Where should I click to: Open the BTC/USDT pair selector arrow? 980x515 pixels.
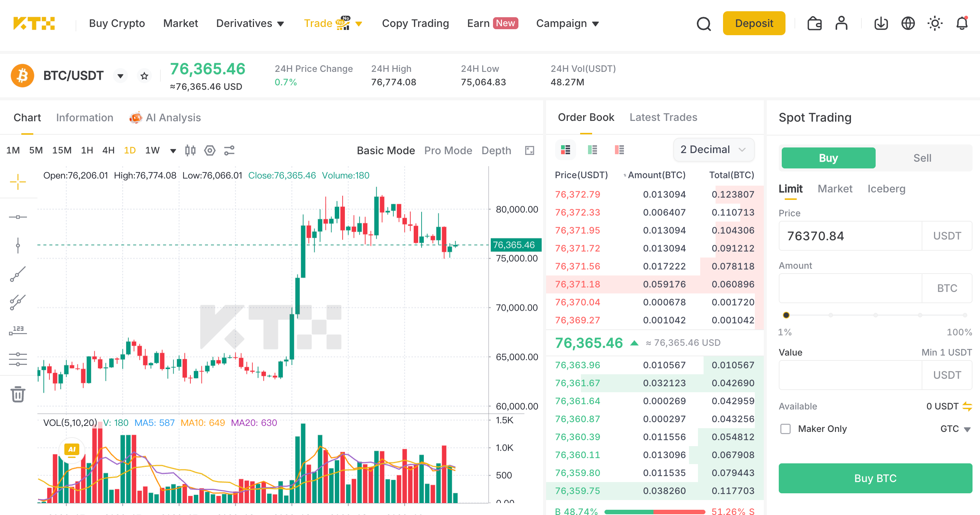coord(120,76)
